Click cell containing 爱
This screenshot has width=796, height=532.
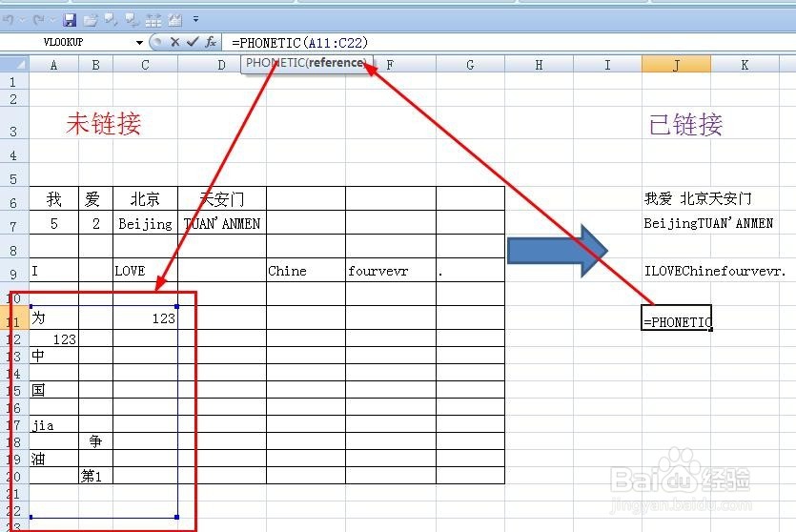tap(95, 198)
